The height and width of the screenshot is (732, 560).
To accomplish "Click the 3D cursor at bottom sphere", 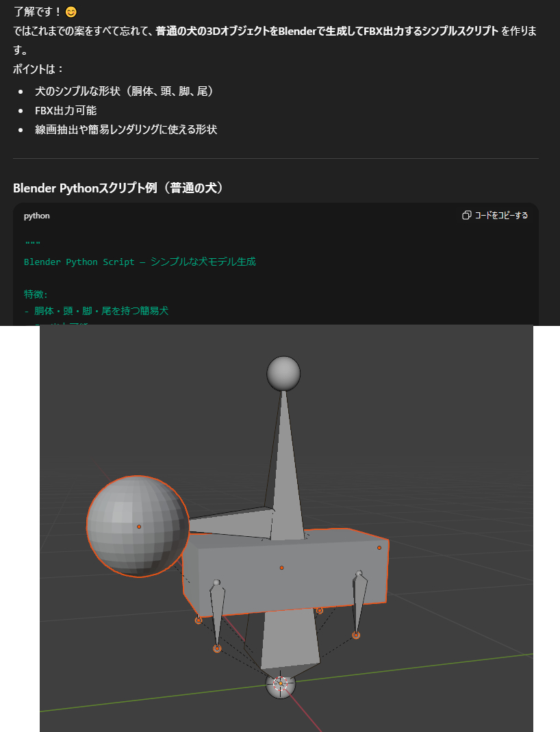I will click(280, 683).
